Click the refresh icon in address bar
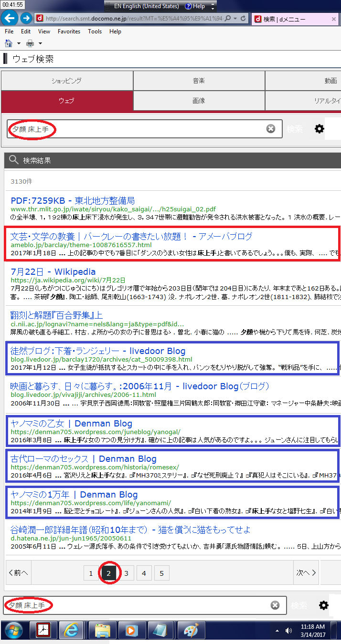This screenshot has width=341, height=644. [243, 19]
